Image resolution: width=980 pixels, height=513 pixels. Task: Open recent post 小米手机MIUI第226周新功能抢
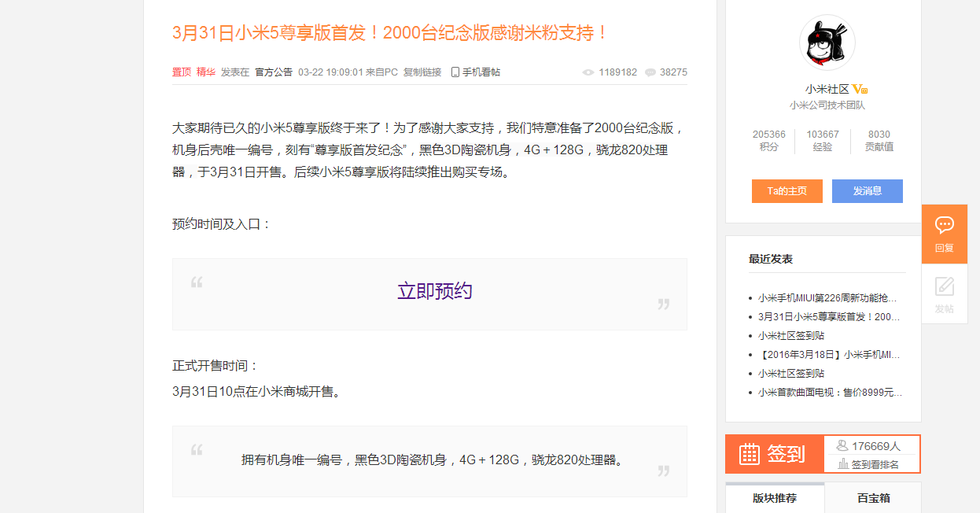click(x=827, y=298)
